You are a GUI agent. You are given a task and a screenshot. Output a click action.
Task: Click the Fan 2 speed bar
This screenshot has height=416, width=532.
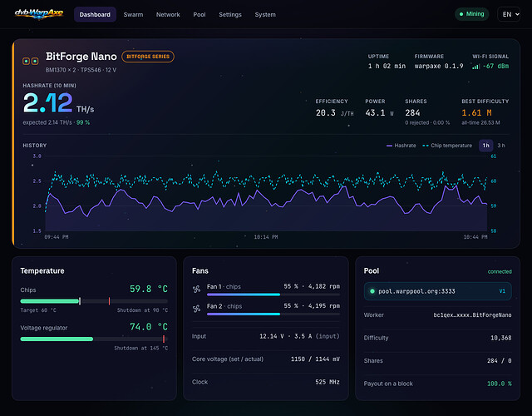(273, 314)
